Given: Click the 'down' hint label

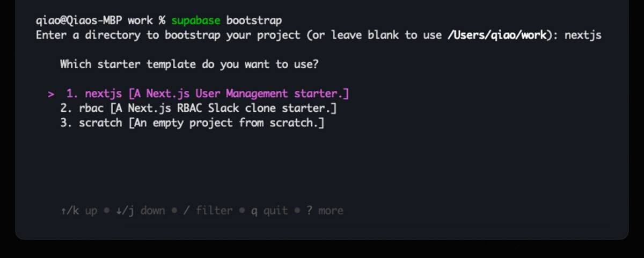Looking at the screenshot, I should [x=152, y=210].
